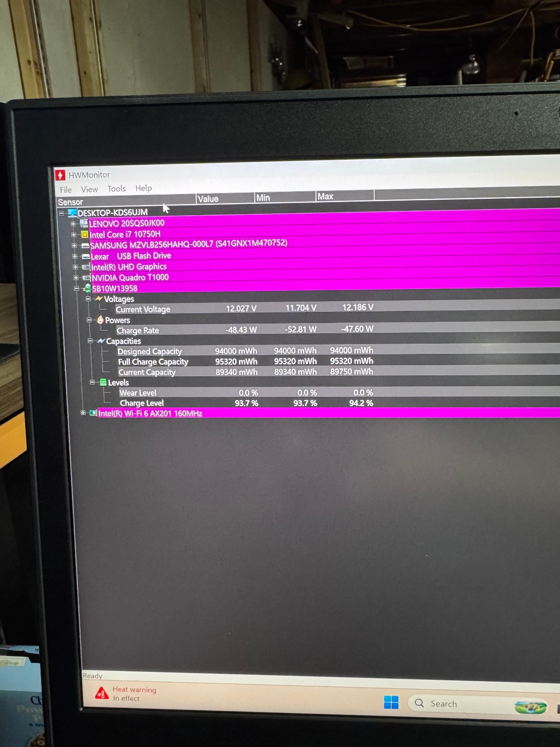Click the LENOVO motherboard icon
The width and height of the screenshot is (560, 747).
[84, 223]
